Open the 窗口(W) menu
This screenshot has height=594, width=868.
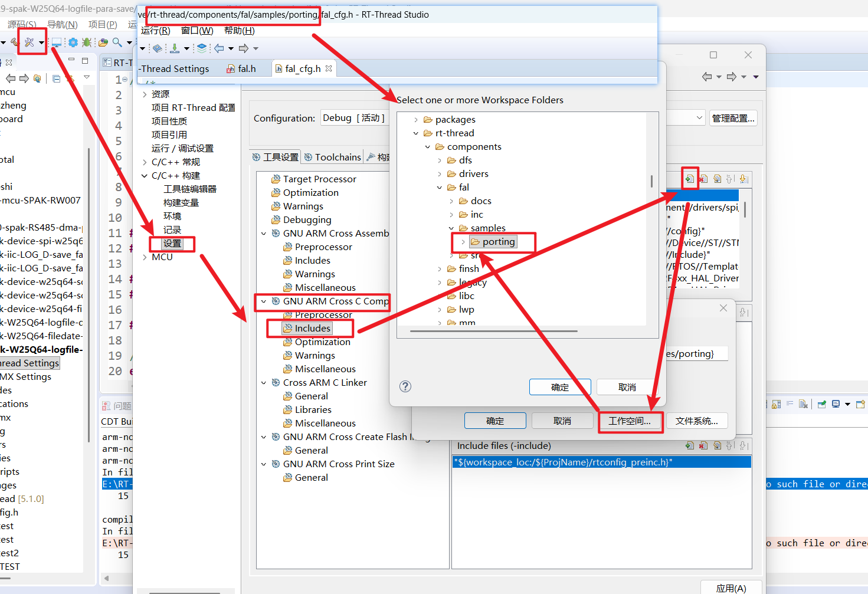197,31
